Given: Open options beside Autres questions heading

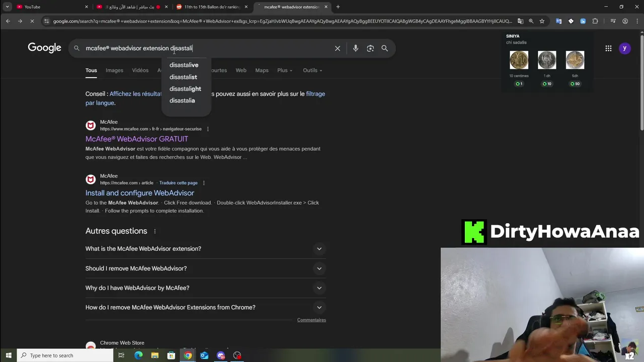Looking at the screenshot, I should (155, 231).
